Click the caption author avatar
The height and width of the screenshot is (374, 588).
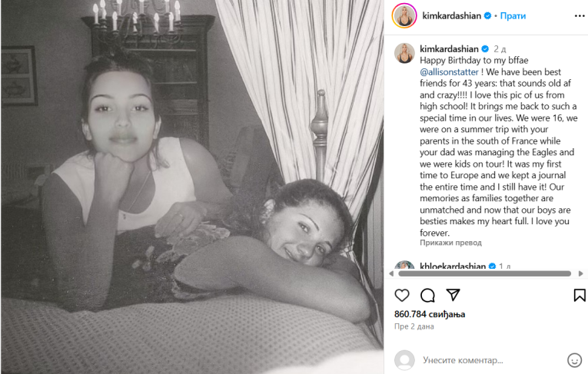pos(404,53)
